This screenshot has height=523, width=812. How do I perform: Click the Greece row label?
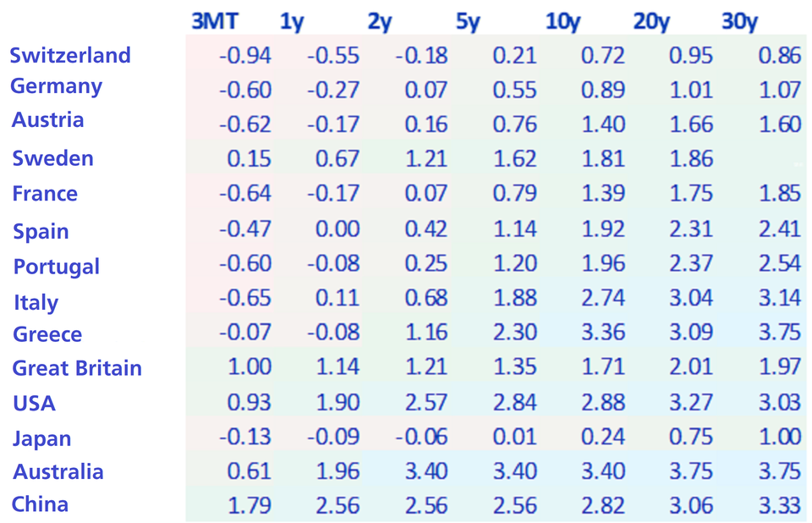[47, 334]
